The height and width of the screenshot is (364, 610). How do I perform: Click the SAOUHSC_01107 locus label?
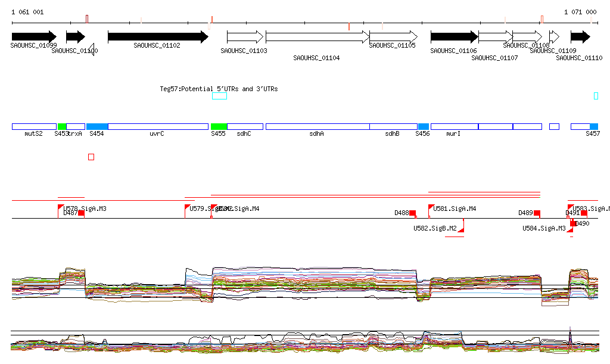click(x=494, y=58)
